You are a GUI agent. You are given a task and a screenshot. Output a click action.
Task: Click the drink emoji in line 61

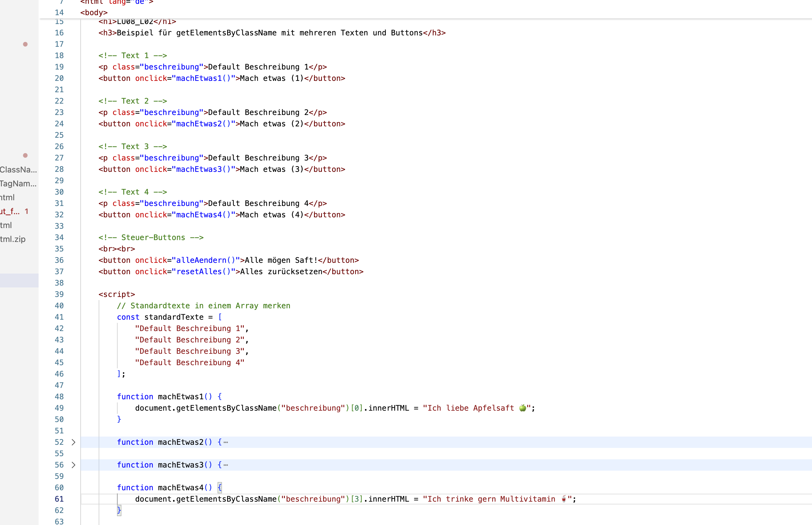point(563,499)
